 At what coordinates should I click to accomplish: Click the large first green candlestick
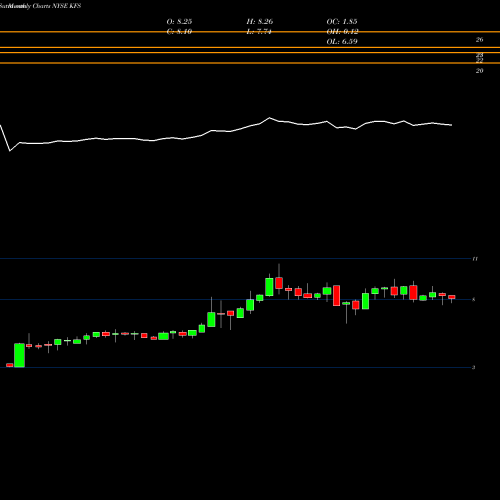tap(19, 355)
